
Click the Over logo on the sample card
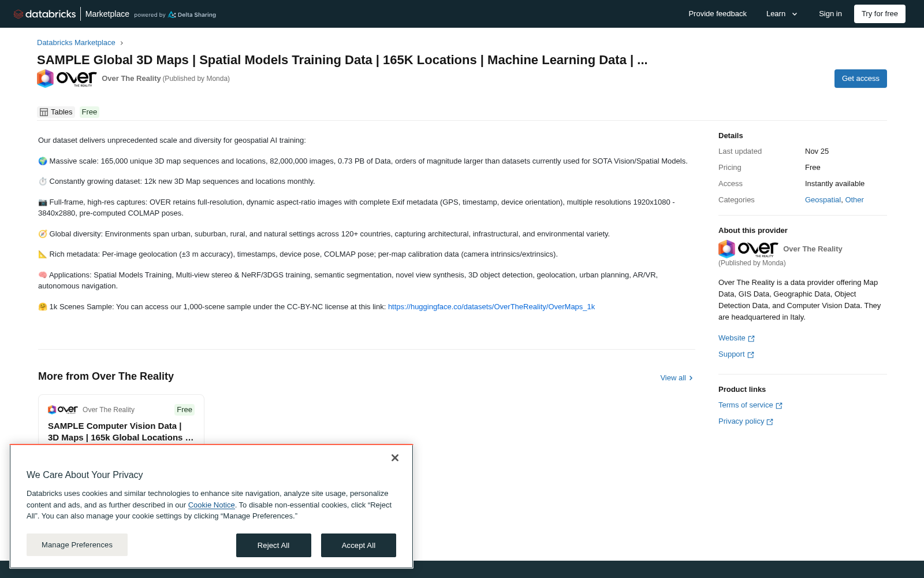click(x=63, y=410)
